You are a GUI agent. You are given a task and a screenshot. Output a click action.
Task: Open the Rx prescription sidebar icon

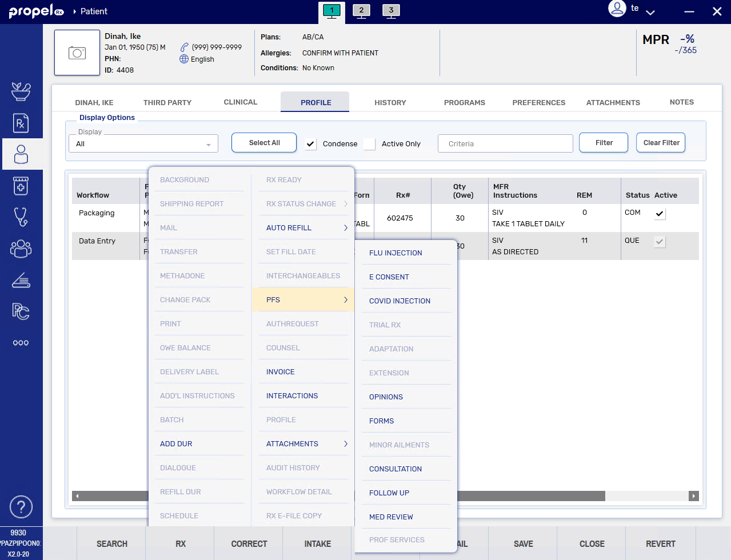pos(21,123)
